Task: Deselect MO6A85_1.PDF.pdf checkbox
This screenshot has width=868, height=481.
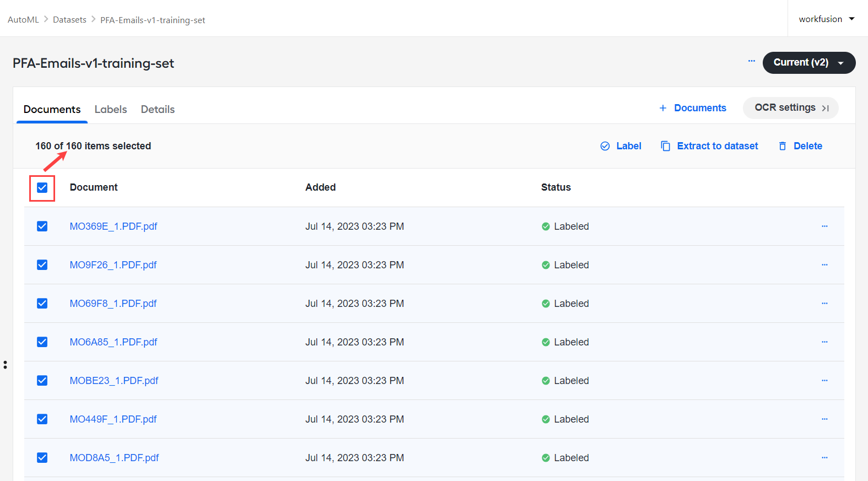Action: coord(42,342)
